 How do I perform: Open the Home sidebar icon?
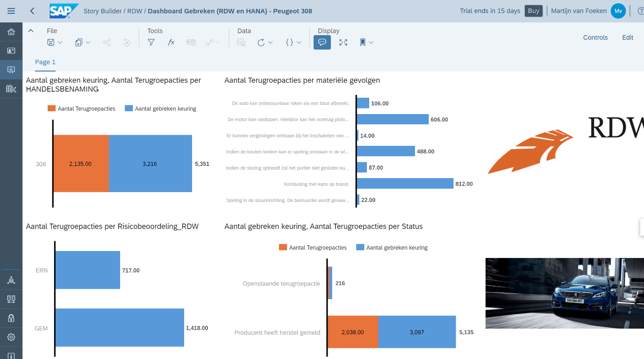tap(11, 32)
